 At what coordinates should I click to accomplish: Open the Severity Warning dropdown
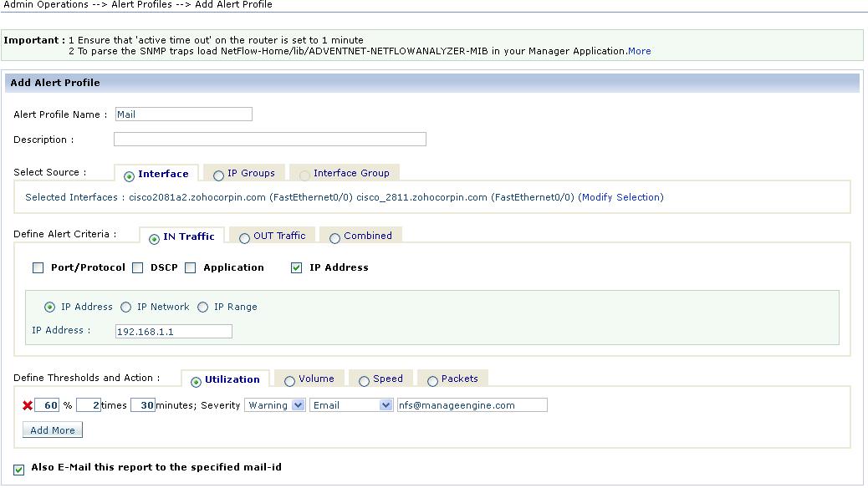tap(275, 405)
